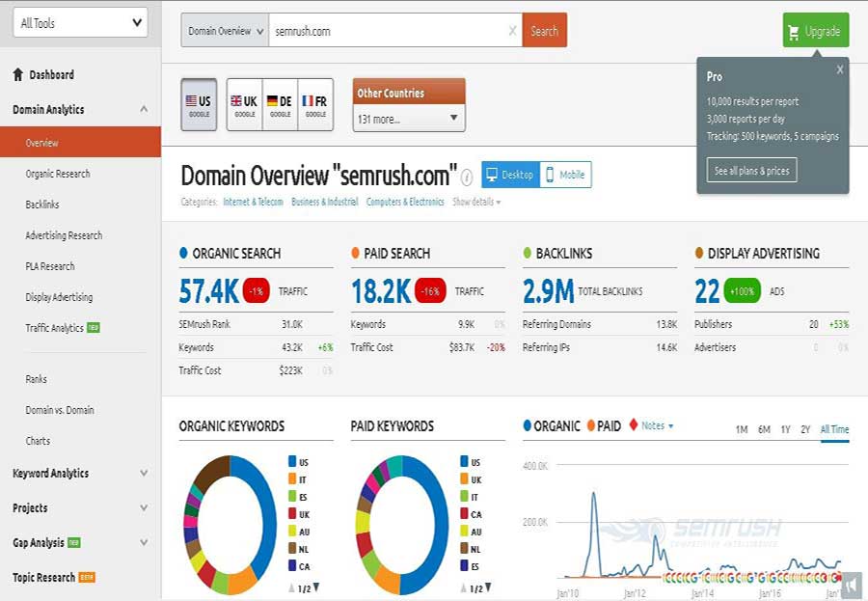The height and width of the screenshot is (601, 868).
Task: Go to next page of paid keywords legend
Action: 488,587
